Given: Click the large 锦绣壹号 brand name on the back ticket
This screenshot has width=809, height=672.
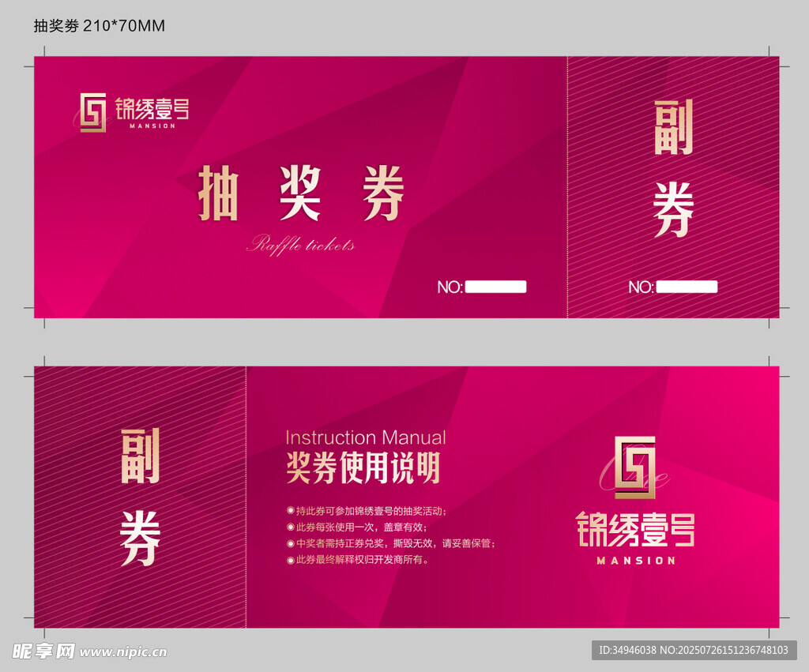Looking at the screenshot, I should 635,529.
